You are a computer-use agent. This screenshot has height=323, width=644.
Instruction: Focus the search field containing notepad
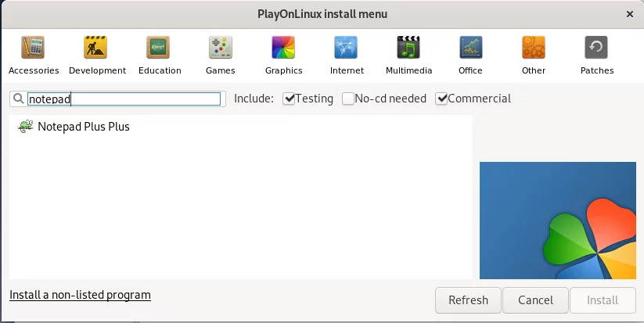(124, 99)
